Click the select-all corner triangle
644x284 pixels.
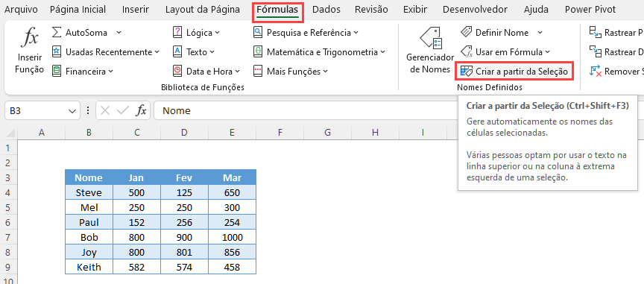11,133
